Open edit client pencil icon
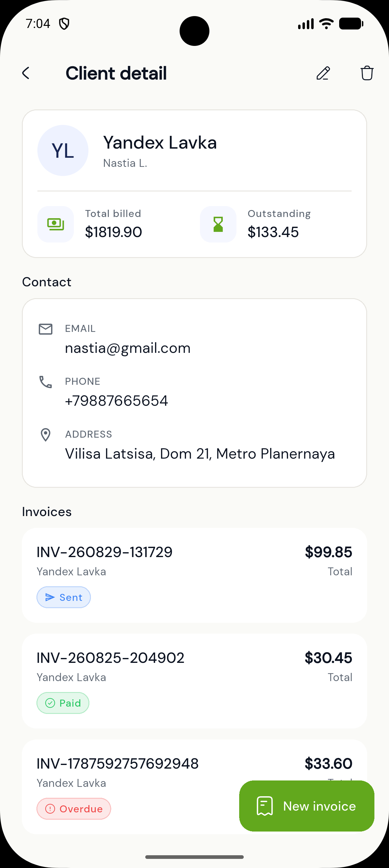The image size is (389, 868). tap(323, 73)
